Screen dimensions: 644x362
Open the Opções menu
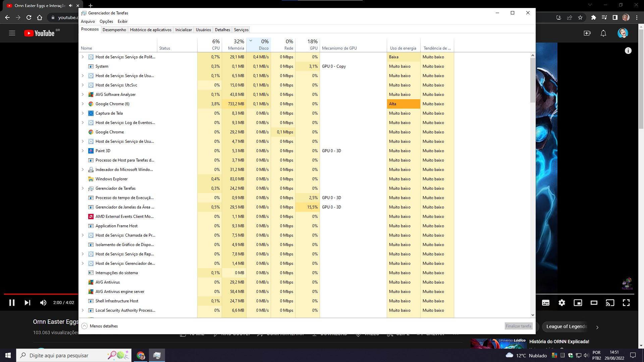pyautogui.click(x=106, y=21)
